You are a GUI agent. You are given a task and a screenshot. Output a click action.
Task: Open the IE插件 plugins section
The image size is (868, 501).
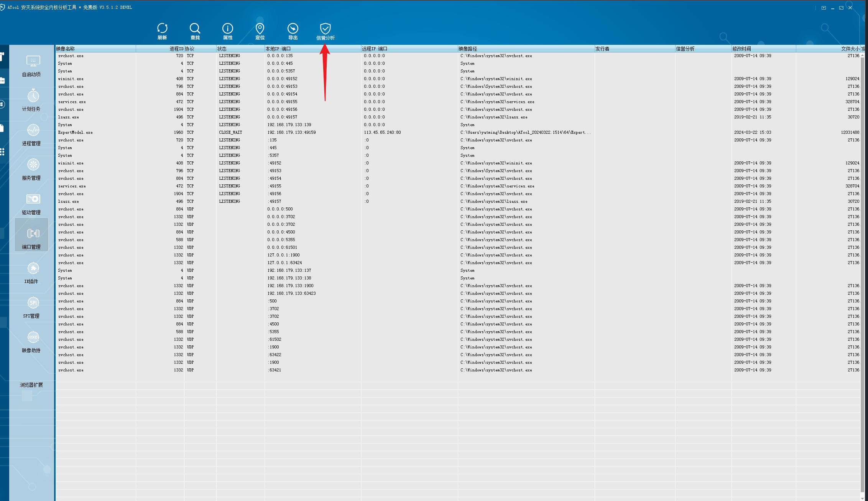[x=31, y=273]
